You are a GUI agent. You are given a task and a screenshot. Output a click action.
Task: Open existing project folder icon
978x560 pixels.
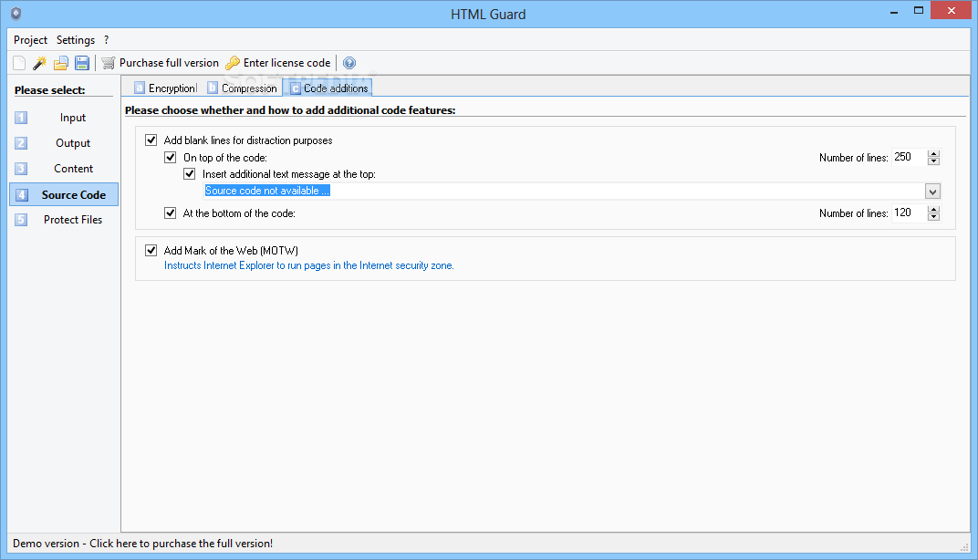(x=60, y=63)
